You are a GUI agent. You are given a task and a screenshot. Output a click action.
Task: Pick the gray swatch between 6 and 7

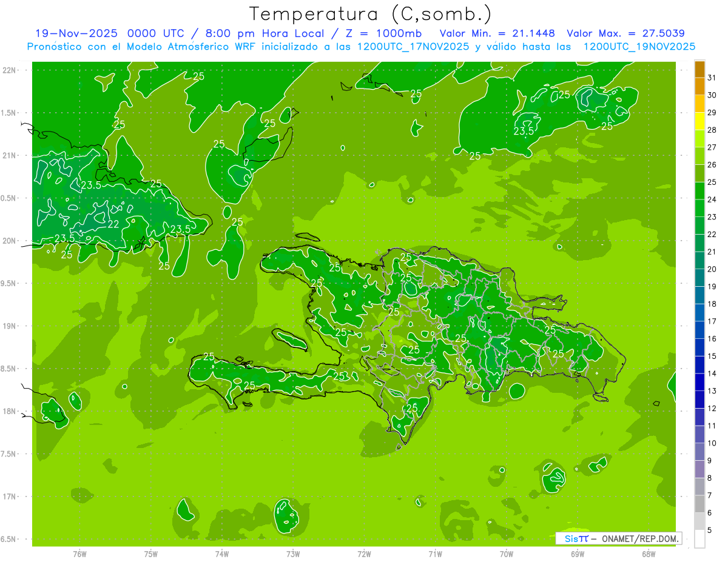(x=699, y=504)
